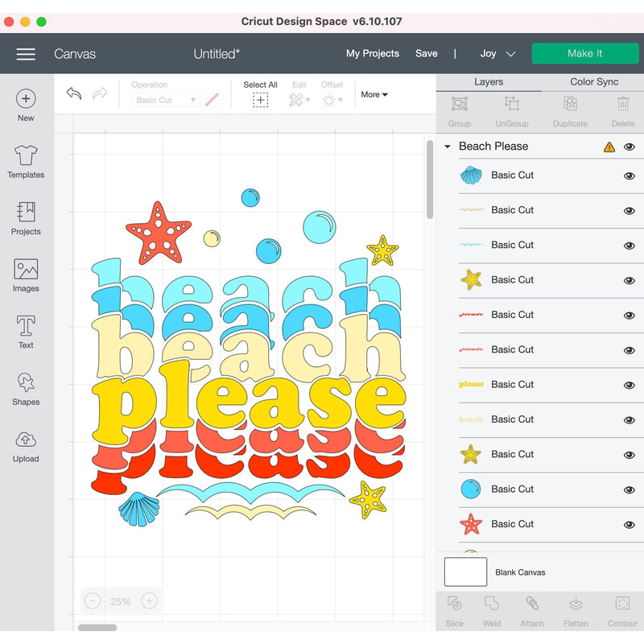The width and height of the screenshot is (644, 644).
Task: Zoom in with the plus button
Action: 149,601
